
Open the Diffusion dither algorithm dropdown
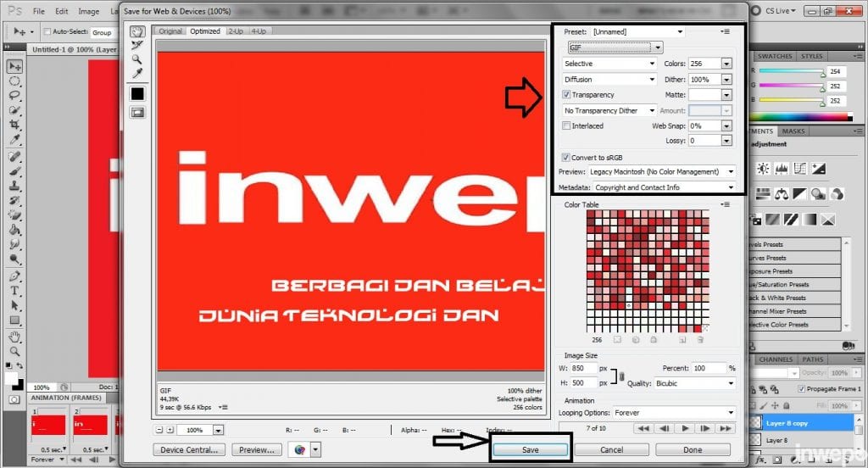click(x=609, y=79)
